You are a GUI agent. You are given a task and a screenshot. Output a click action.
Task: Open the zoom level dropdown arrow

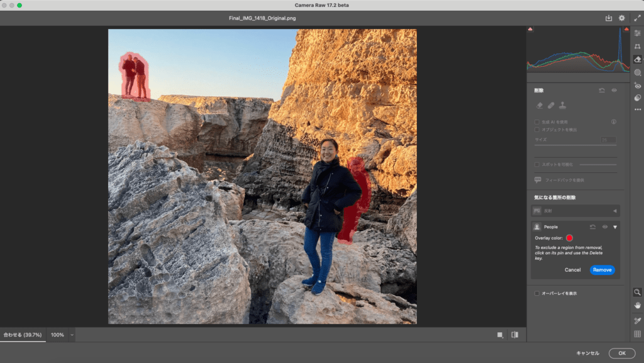(x=72, y=335)
